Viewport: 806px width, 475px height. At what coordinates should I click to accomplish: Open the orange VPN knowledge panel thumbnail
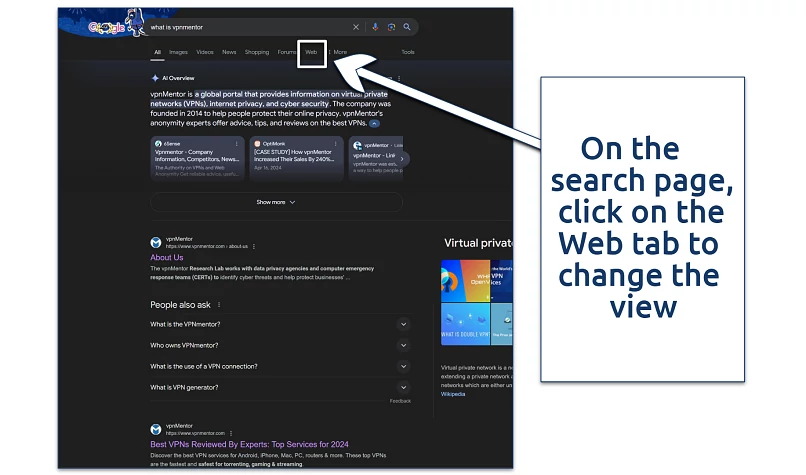click(x=465, y=281)
